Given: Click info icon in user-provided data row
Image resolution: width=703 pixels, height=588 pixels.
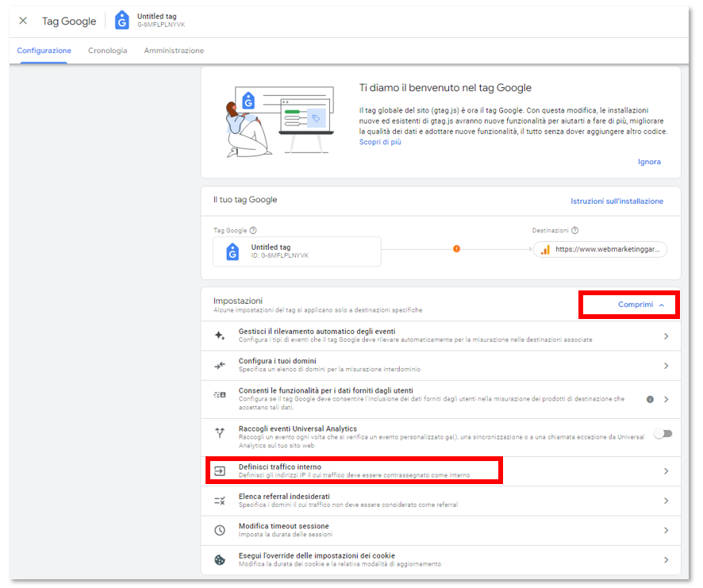Looking at the screenshot, I should click(x=650, y=400).
